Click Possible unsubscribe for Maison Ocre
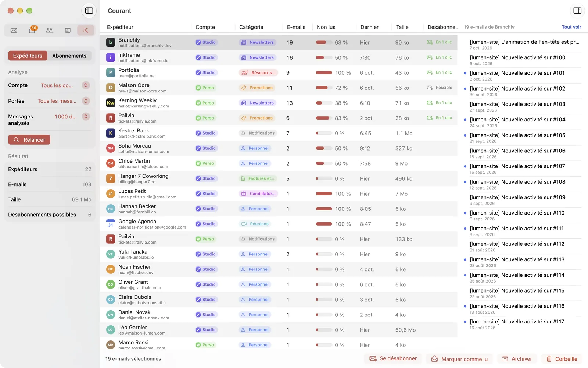The height and width of the screenshot is (368, 588). (x=440, y=88)
